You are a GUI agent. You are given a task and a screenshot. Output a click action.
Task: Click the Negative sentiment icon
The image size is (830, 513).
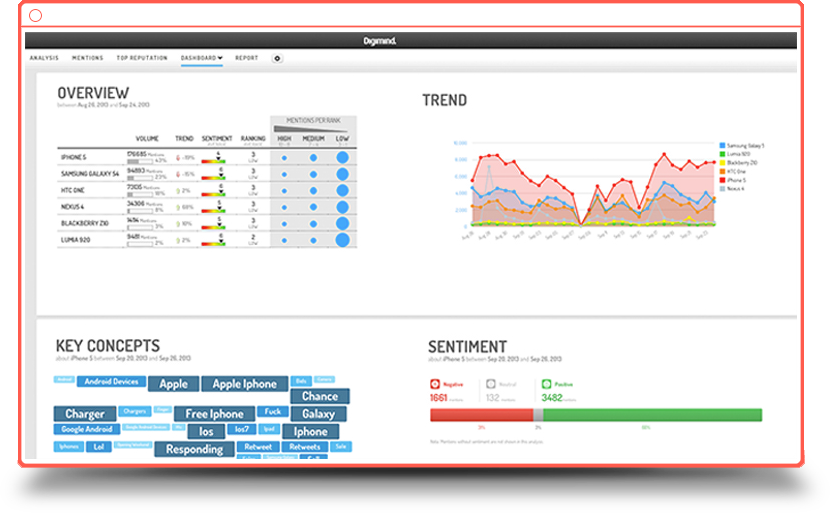point(435,383)
